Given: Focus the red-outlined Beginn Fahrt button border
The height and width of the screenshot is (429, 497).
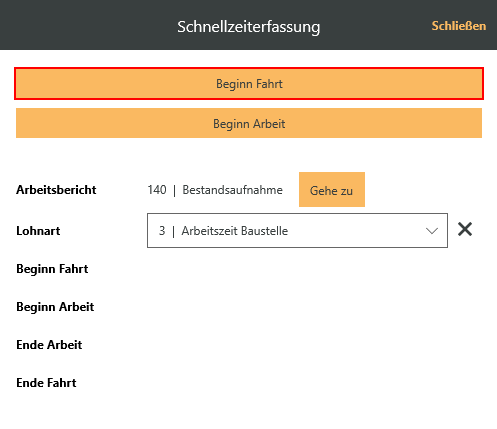Looking at the screenshot, I should 249,84.
